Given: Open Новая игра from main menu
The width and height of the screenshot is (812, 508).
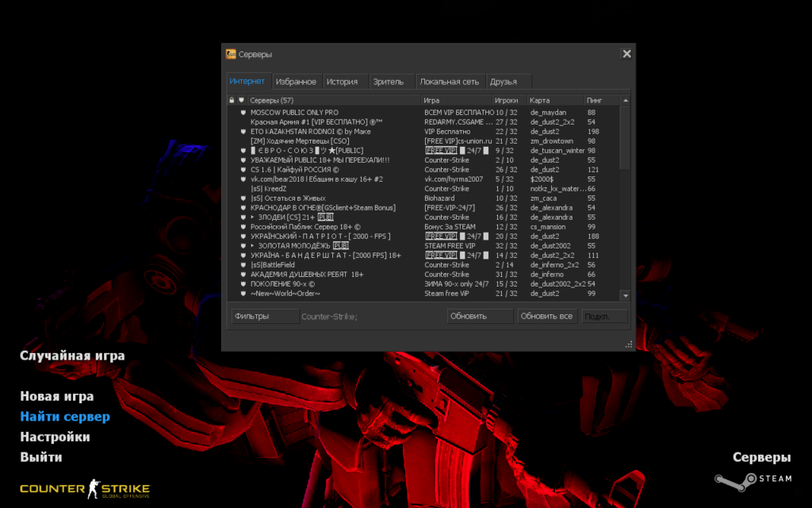Looking at the screenshot, I should pyautogui.click(x=57, y=396).
